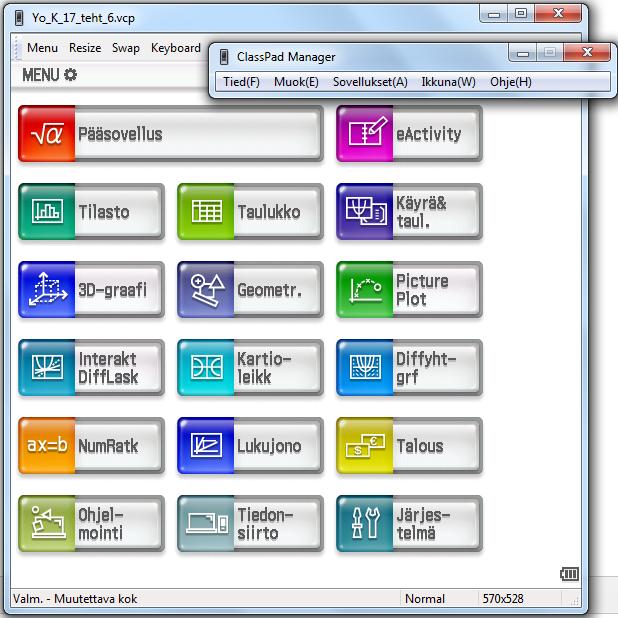Minimize the Yo_K_17_teht_6.vcp window
The image size is (618, 618).
493,14
